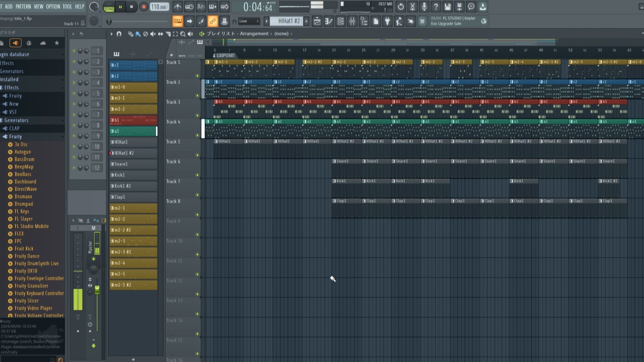This screenshot has width=644, height=362.
Task: Select pattern m1-0 in the picker
Action: coord(133,87)
